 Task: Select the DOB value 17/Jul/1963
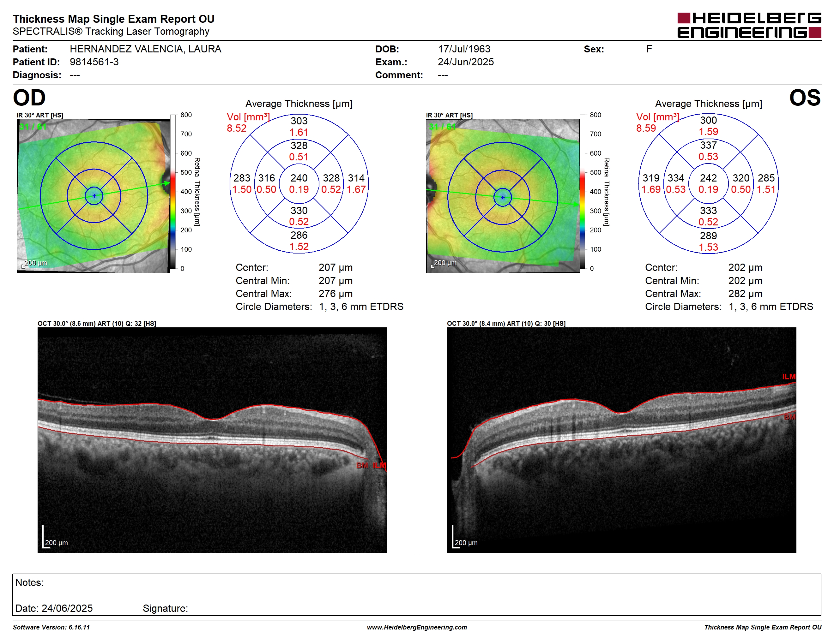click(464, 49)
